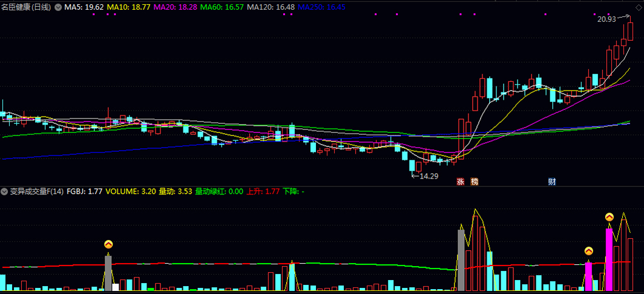Click the MA250: 16.45 label

tap(321, 7)
